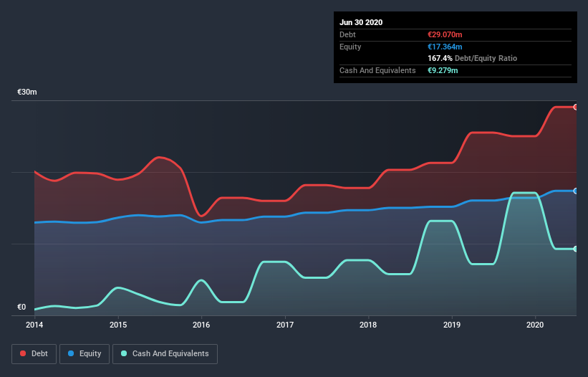
Task: Click the Equity label in tooltip
Action: tap(350, 47)
